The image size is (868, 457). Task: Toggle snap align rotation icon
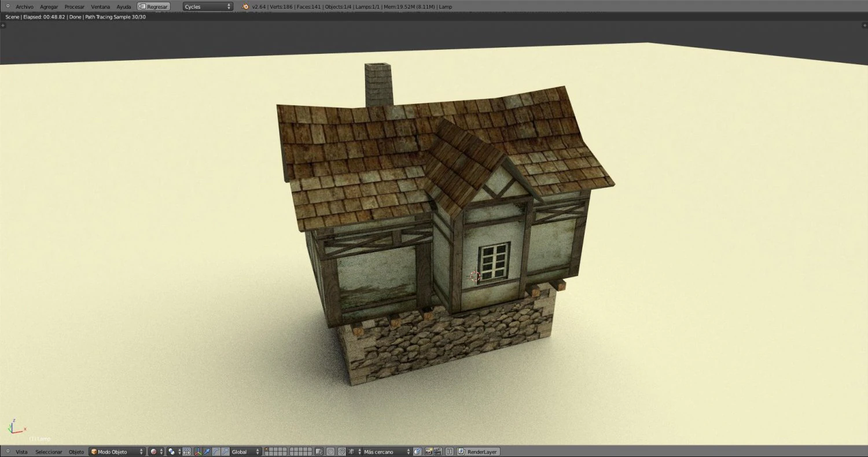tap(418, 452)
